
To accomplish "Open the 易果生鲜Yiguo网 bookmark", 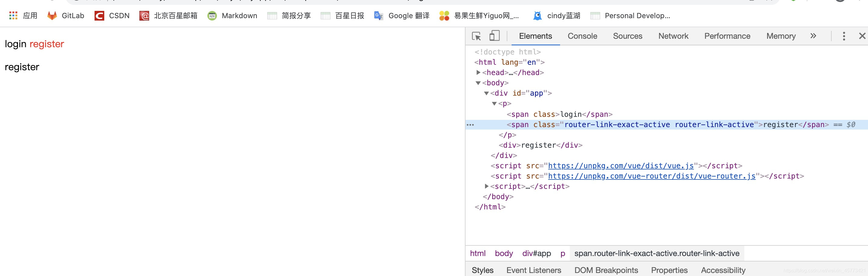I will pyautogui.click(x=479, y=15).
